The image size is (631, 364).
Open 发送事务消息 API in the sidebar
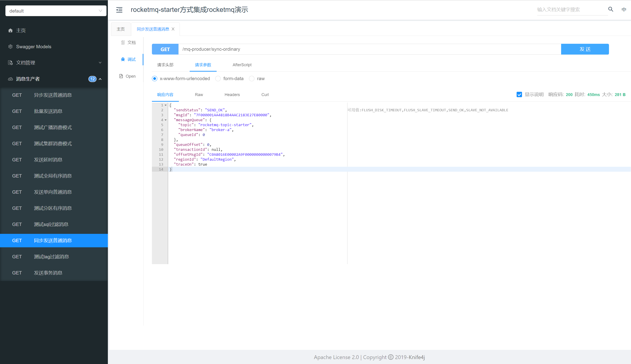tap(48, 273)
